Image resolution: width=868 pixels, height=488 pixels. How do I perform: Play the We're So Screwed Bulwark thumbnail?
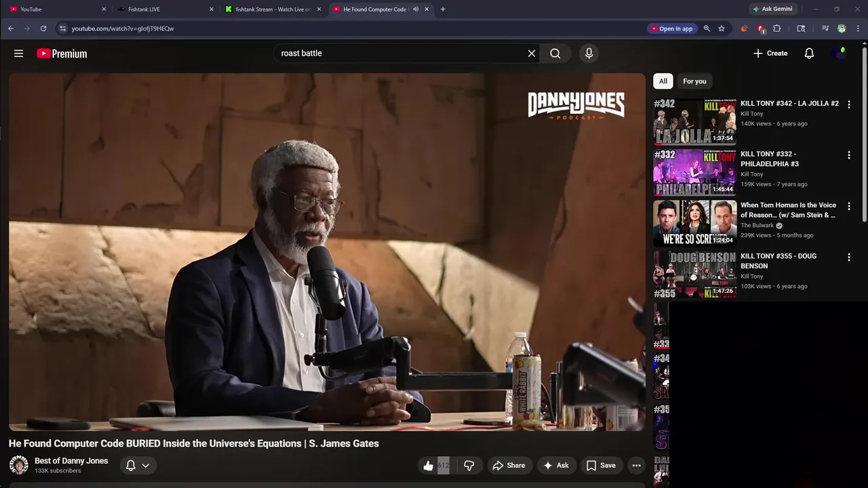click(x=694, y=224)
